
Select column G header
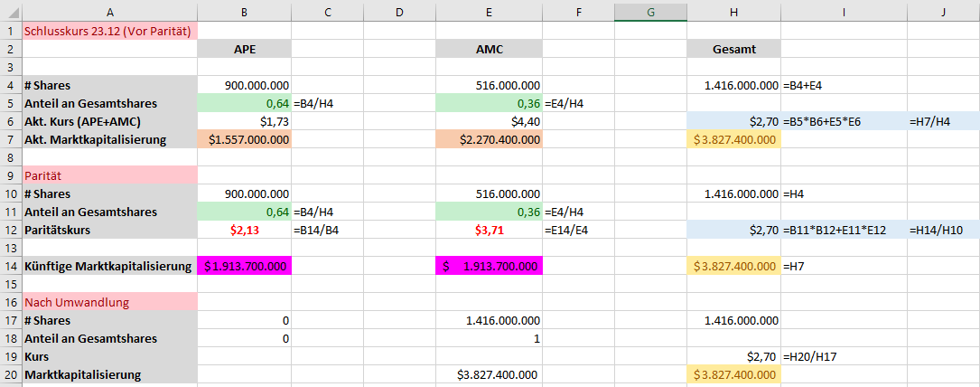click(x=650, y=10)
